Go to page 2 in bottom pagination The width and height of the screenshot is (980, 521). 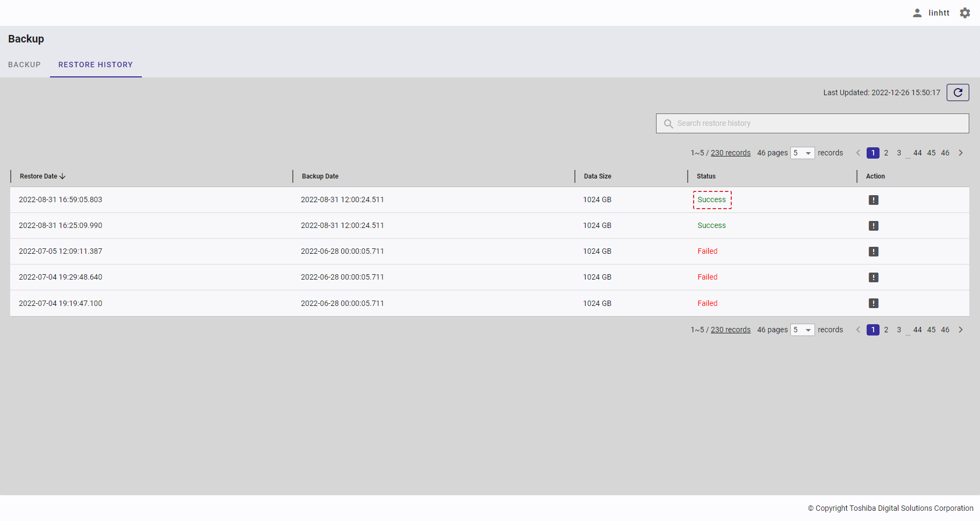coord(886,330)
